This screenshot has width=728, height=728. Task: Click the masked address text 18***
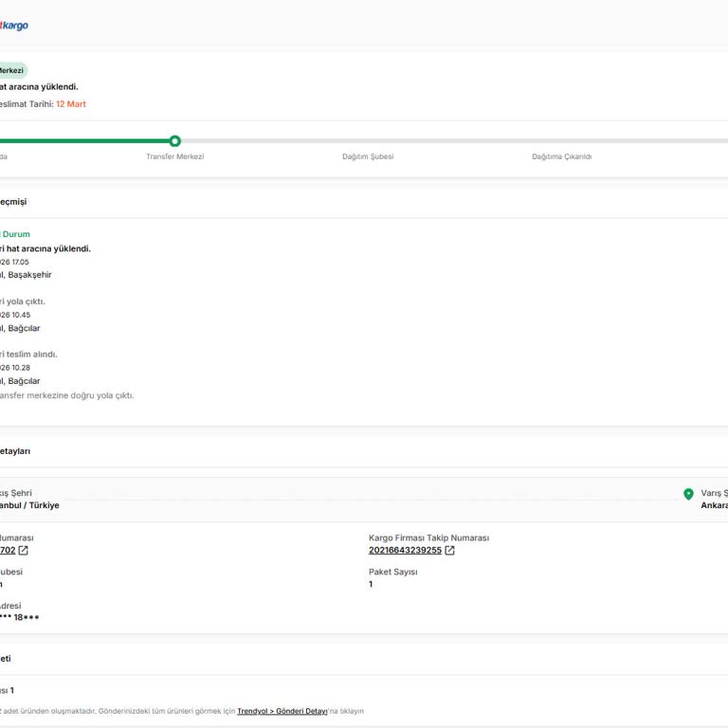tap(20, 617)
